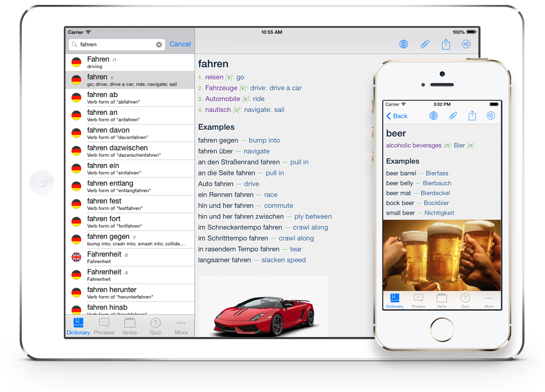This screenshot has width=545, height=392.
Task: Open the Verbs tab on iPad
Action: pyautogui.click(x=129, y=326)
